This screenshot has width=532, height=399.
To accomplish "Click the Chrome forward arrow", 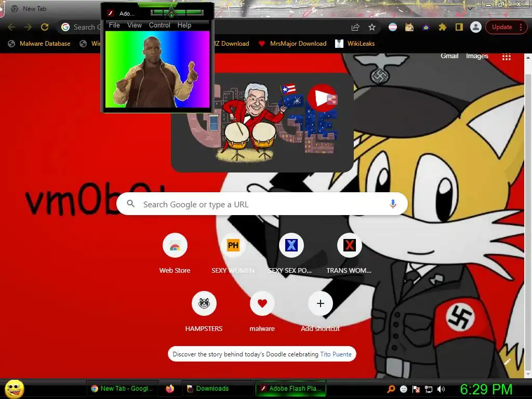I will 28,27.
